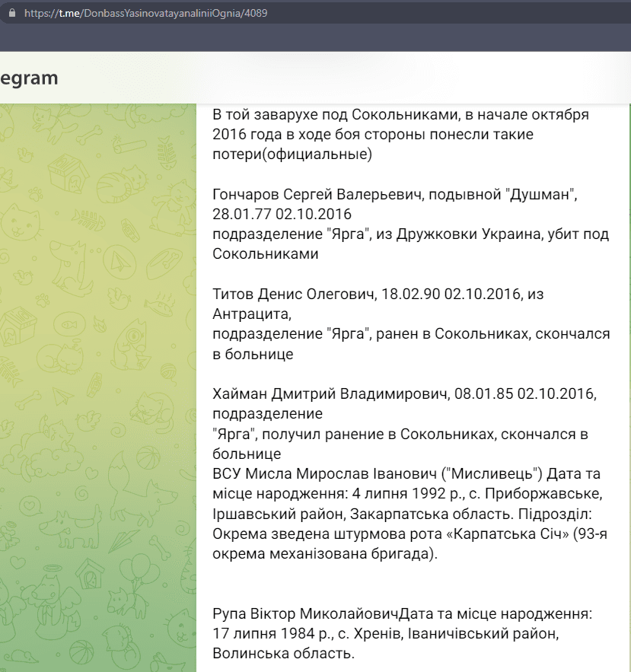
Task: Click the line '17 липня 1984 р., с. Хренів'
Action: coord(385,633)
